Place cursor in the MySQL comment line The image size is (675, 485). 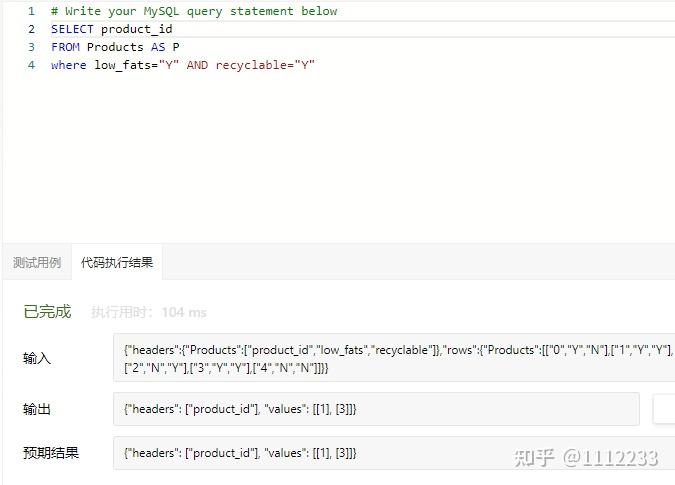click(x=194, y=11)
